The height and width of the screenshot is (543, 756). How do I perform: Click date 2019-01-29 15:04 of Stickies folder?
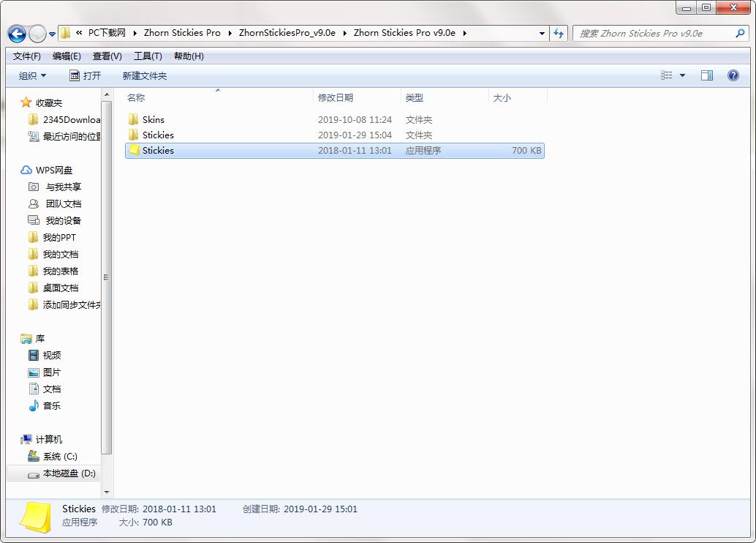tap(355, 135)
